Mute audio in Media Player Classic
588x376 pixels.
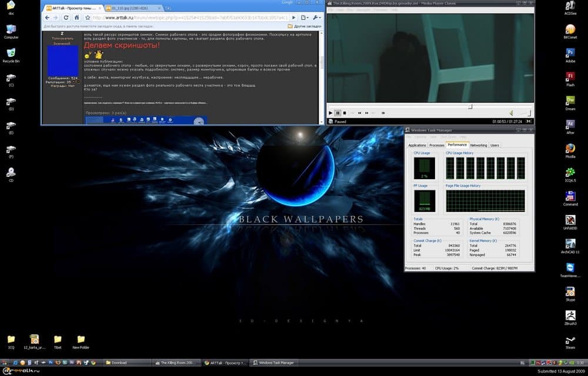point(511,113)
